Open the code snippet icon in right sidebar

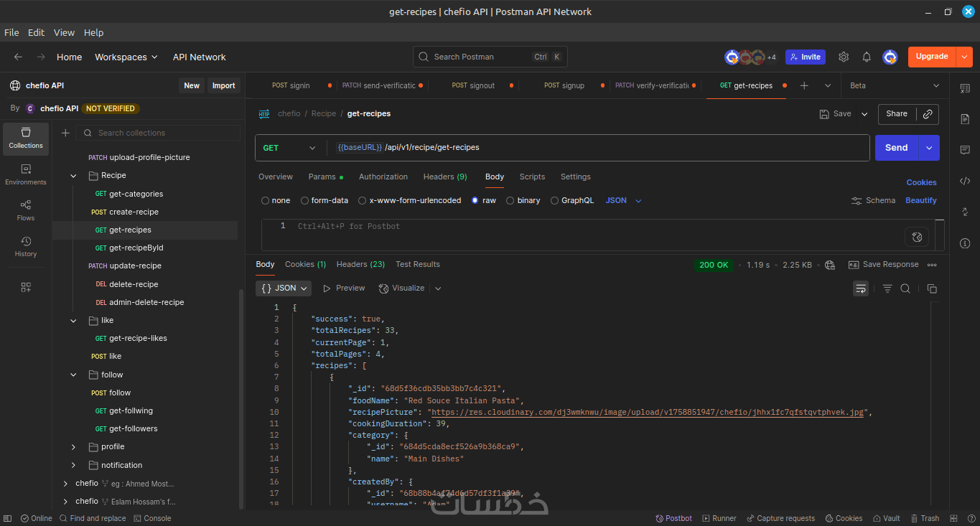pyautogui.click(x=965, y=181)
